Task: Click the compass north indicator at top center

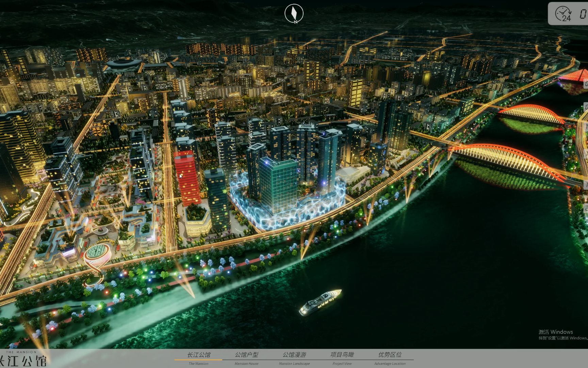Action: tap(294, 12)
